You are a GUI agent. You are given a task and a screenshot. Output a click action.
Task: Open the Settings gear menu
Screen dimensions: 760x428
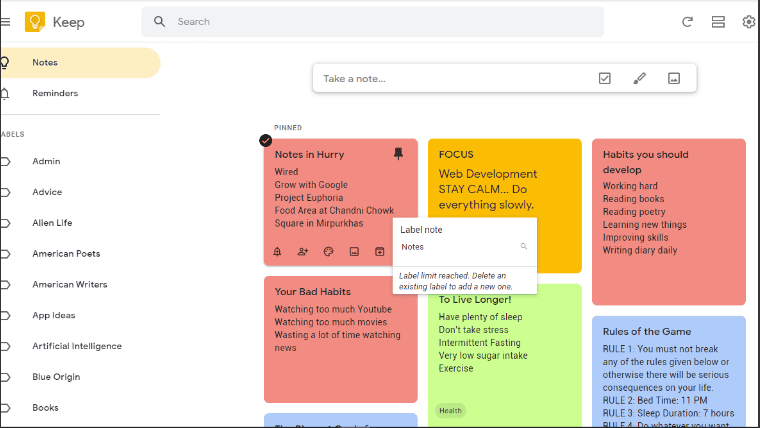(748, 21)
